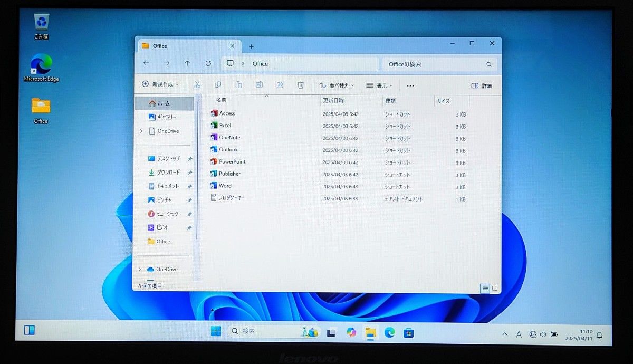Go up one folder level
Image resolution: width=633 pixels, height=364 pixels.
pyautogui.click(x=187, y=63)
